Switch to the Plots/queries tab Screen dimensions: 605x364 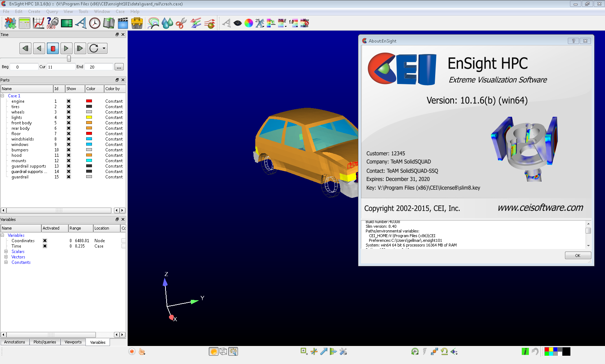(x=45, y=342)
